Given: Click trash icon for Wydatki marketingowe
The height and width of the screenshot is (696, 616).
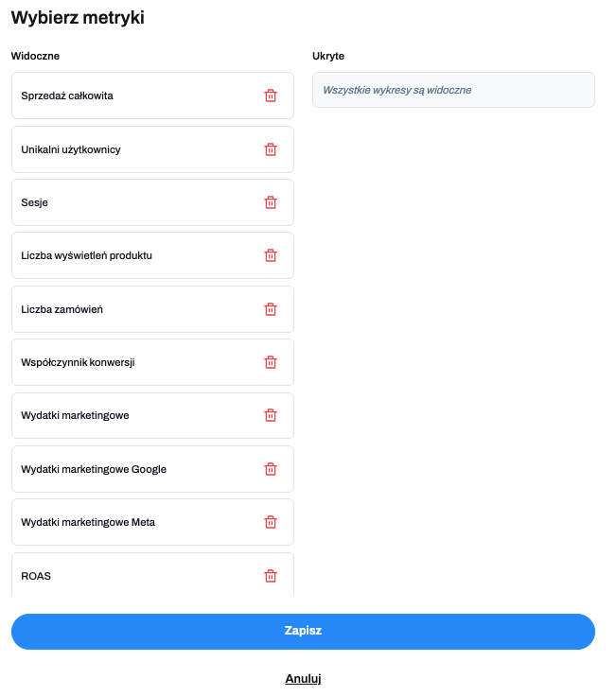Looking at the screenshot, I should pyautogui.click(x=271, y=415).
